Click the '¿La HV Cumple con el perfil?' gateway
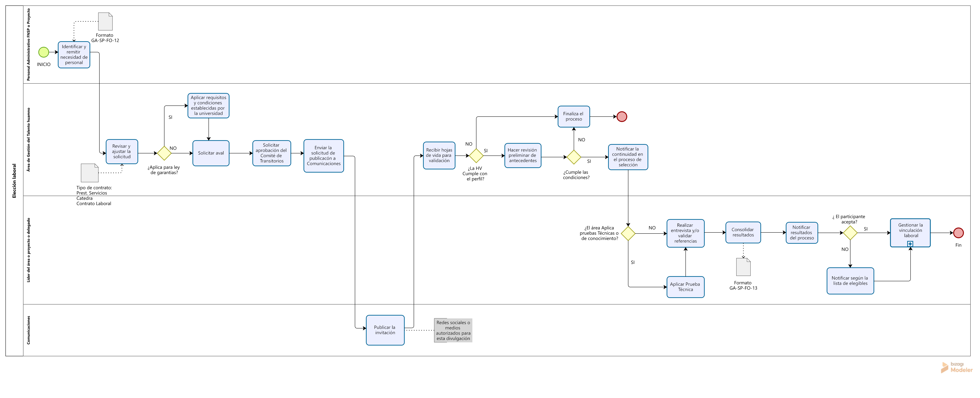The height and width of the screenshot is (398, 980). pyautogui.click(x=476, y=156)
